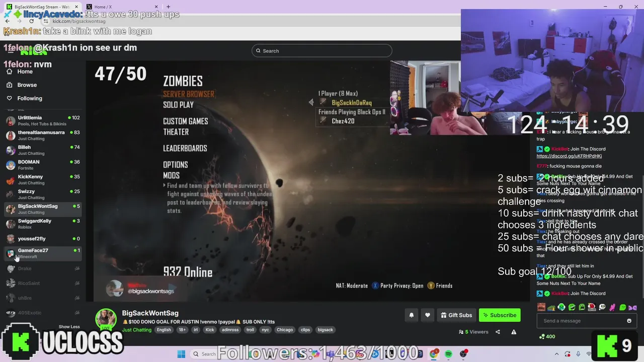Open a new browser tab
Screen dimensions: 644x362
point(168,7)
